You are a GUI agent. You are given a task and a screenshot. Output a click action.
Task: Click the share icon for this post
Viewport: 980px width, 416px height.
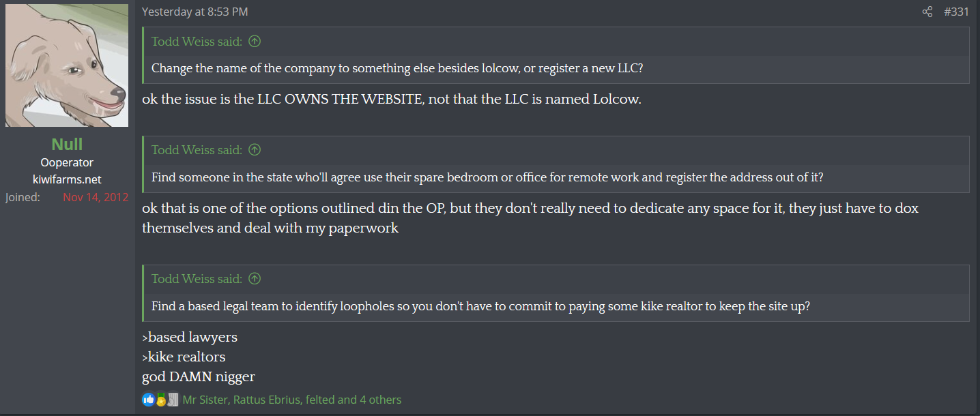pyautogui.click(x=927, y=12)
